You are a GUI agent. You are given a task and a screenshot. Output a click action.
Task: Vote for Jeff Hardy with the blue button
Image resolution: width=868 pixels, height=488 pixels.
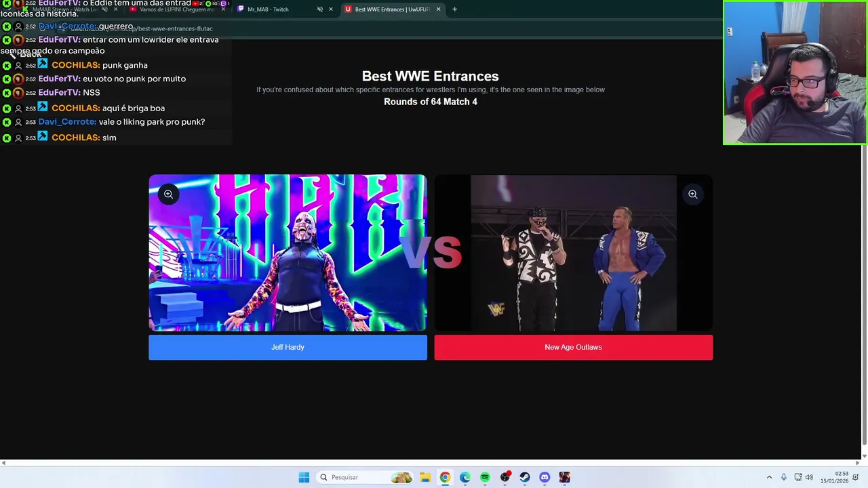(288, 347)
